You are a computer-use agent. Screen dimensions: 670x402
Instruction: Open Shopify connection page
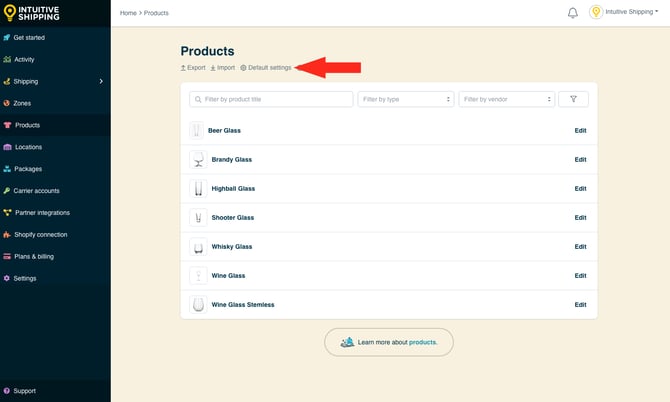click(41, 235)
